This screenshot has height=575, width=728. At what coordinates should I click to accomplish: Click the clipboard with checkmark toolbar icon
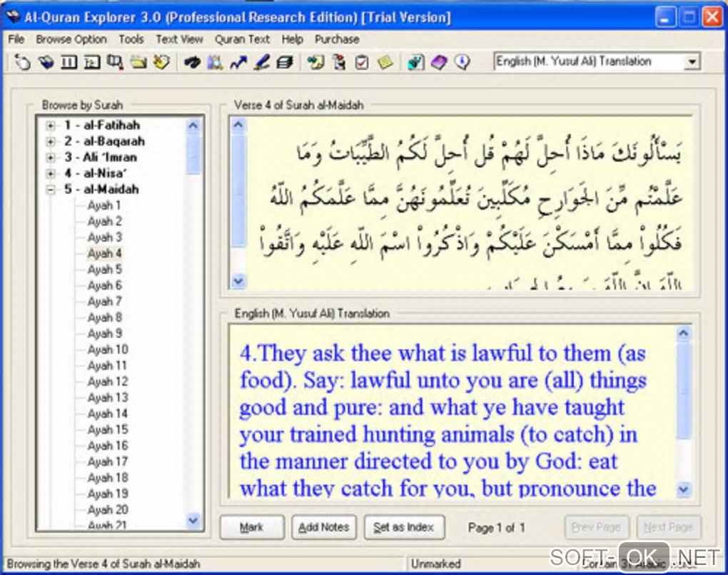click(x=362, y=62)
